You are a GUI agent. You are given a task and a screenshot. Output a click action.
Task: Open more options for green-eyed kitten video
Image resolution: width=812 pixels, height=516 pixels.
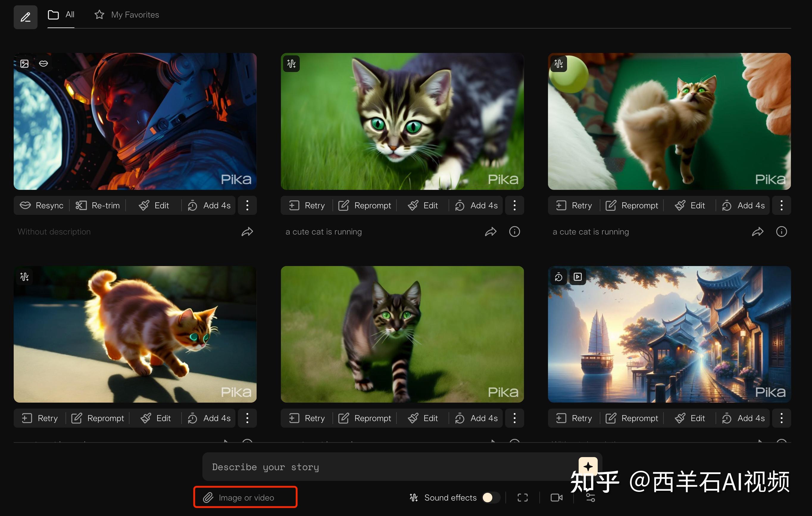coord(514,205)
